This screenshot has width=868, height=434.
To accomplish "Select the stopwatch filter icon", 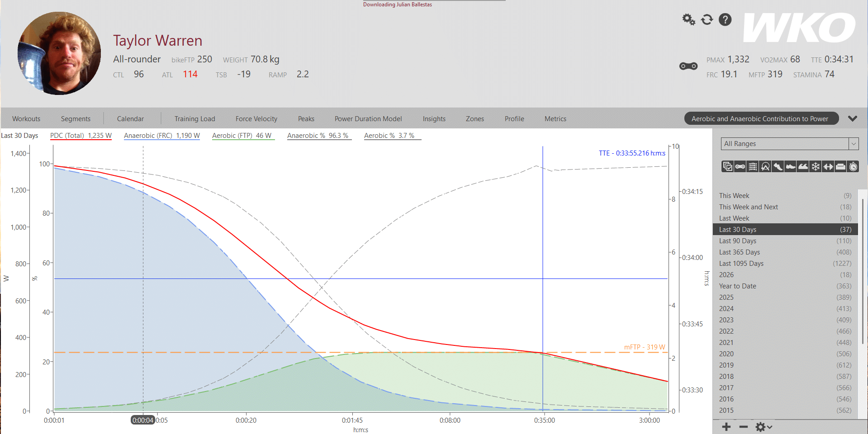I will pyautogui.click(x=853, y=167).
